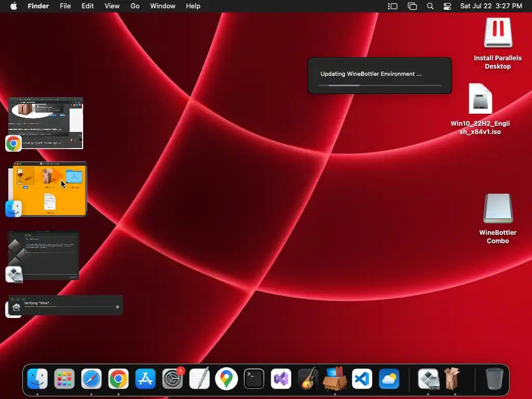Click the WineBottler icon in the Dock
Viewport: 532px width, 399px height.
(453, 378)
